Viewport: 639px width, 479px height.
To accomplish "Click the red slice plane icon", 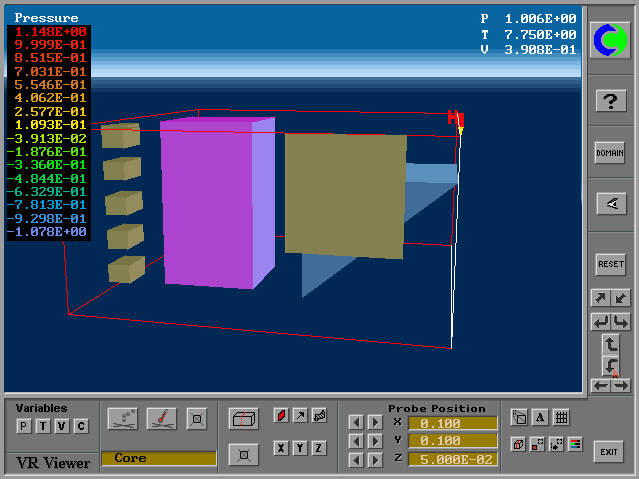I will (x=281, y=416).
